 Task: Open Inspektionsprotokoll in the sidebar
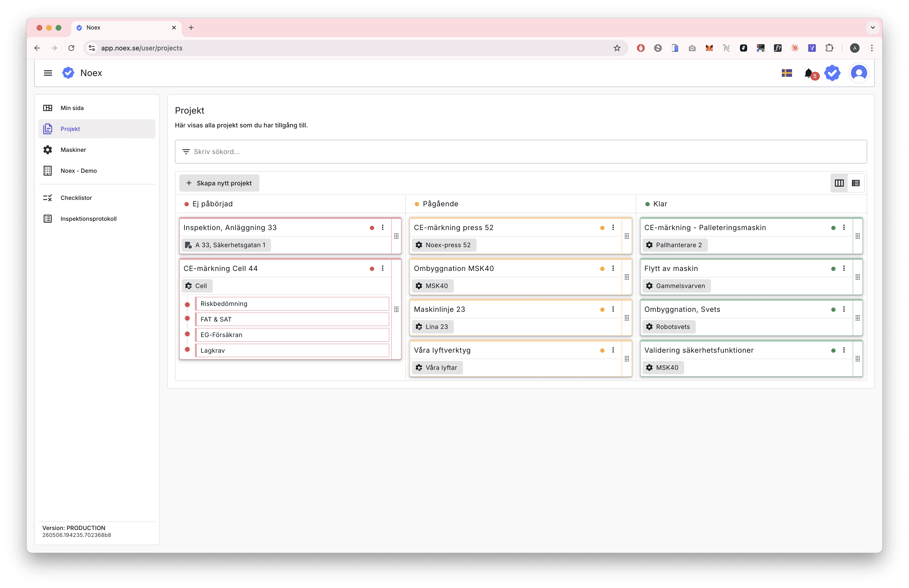[x=97, y=219]
